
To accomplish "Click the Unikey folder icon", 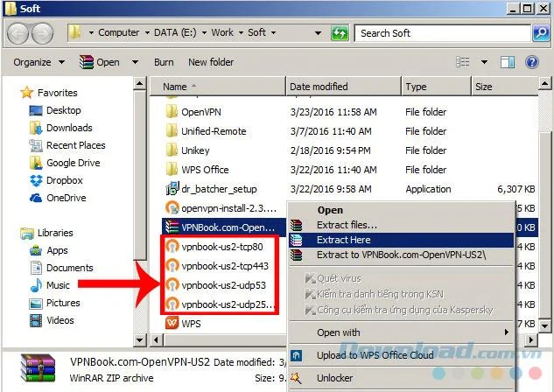I will point(172,150).
